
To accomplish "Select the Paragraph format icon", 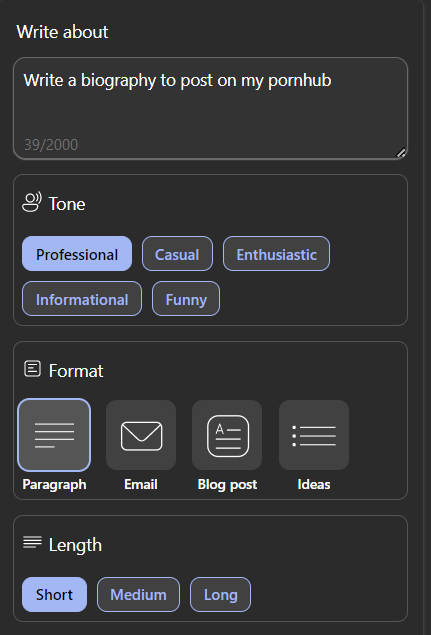I will click(54, 435).
